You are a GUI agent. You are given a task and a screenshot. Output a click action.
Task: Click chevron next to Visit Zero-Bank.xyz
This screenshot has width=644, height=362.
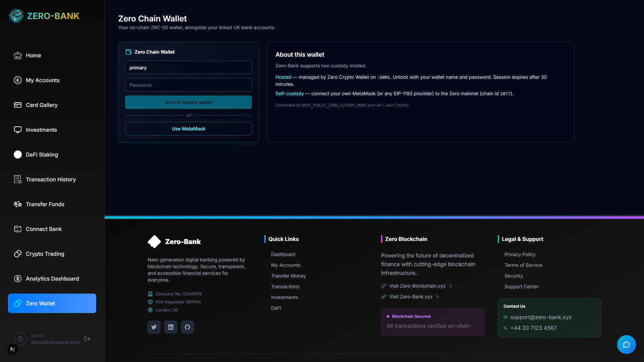(x=438, y=297)
